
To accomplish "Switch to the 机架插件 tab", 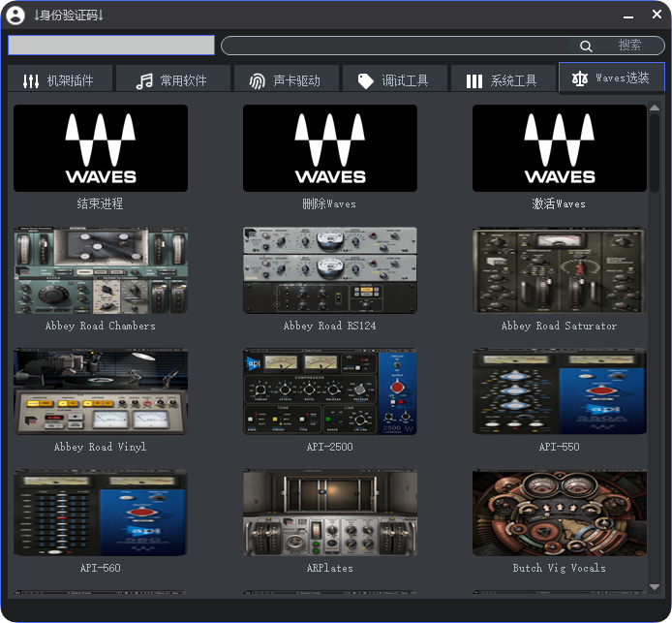I will (x=60, y=78).
